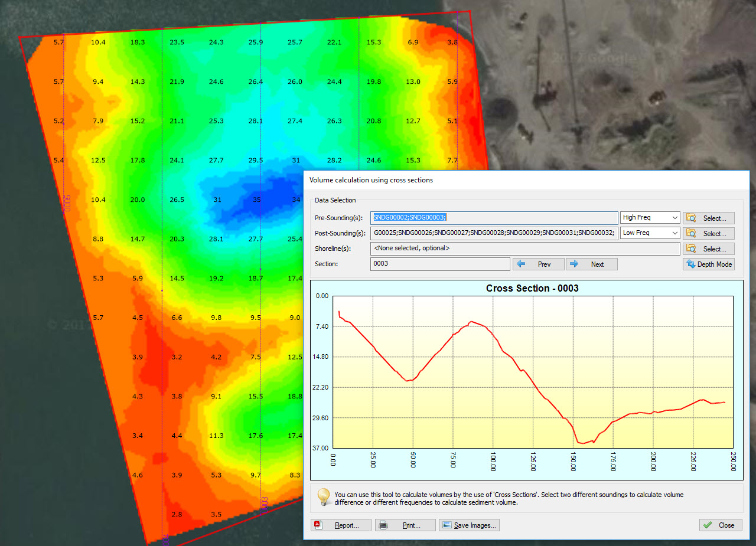756x546 pixels.
Task: Click the '23.5' depth value on the map
Action: click(x=177, y=42)
